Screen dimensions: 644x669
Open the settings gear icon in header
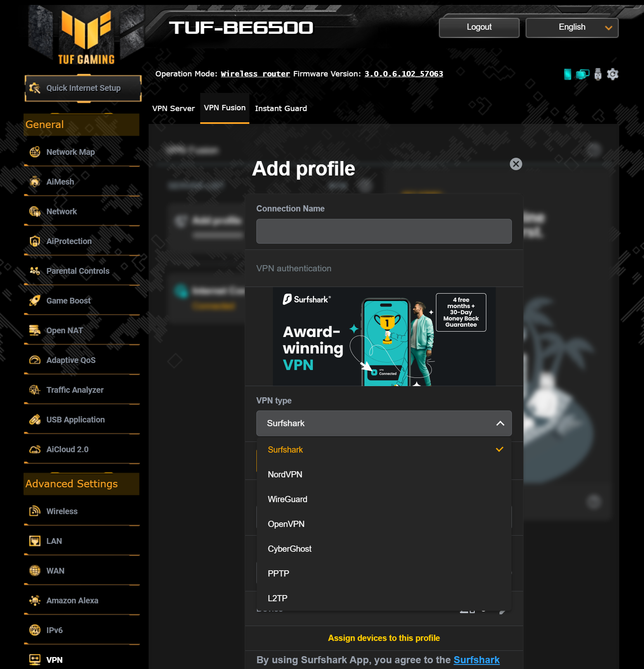pos(613,74)
